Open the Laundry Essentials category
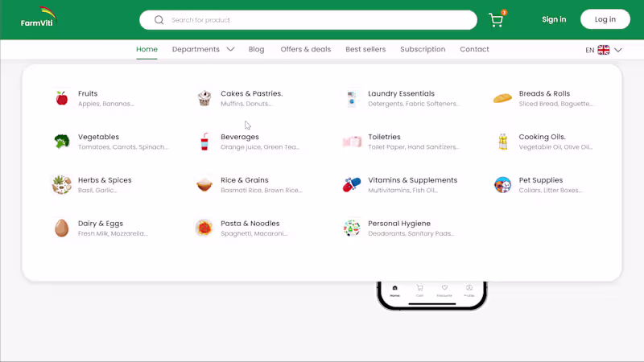 (x=401, y=93)
